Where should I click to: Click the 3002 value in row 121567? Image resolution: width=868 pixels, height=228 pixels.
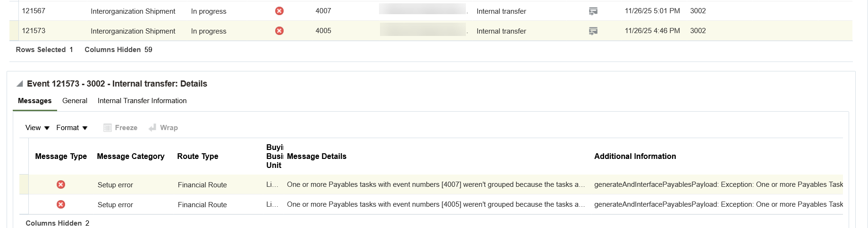click(698, 11)
